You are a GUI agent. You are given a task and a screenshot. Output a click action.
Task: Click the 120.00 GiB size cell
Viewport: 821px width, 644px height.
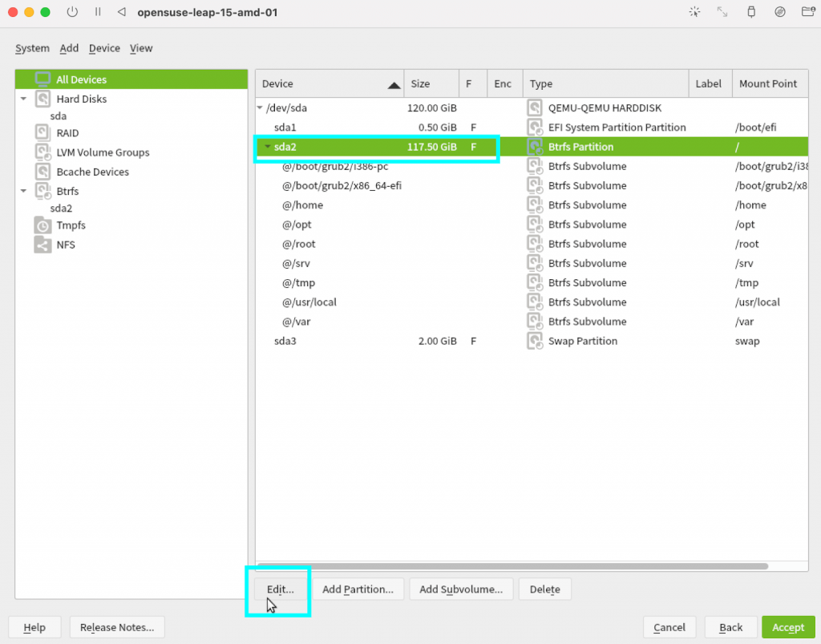(x=431, y=107)
